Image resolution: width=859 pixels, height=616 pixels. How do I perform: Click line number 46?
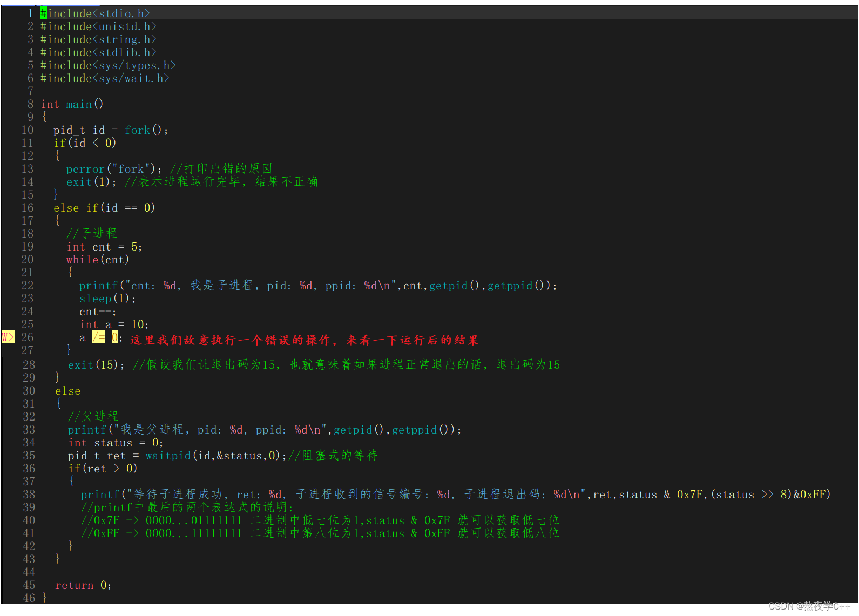29,598
